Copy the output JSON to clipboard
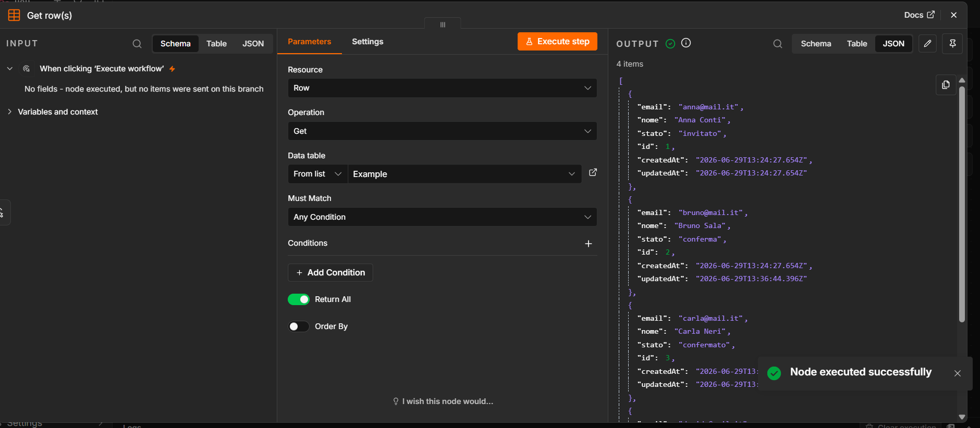 946,85
